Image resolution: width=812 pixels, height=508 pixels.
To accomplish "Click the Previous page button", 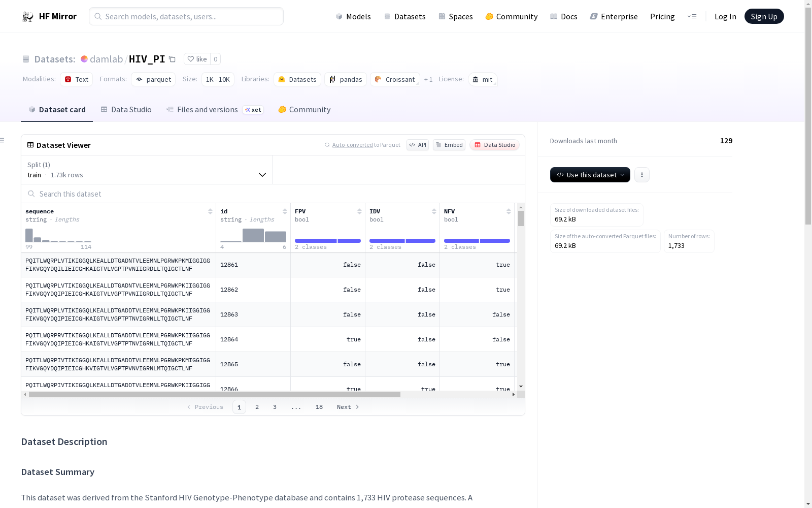I will click(205, 407).
